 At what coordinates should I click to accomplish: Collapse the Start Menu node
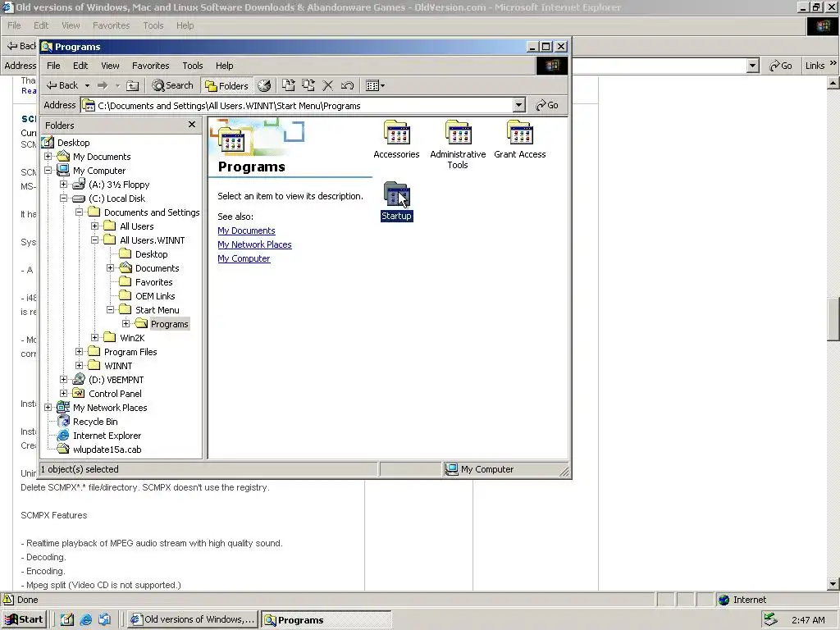click(110, 309)
